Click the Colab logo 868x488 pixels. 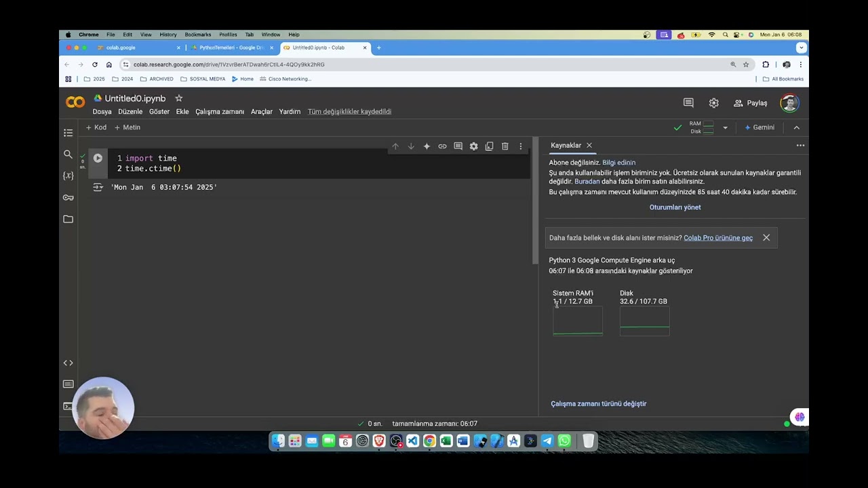click(75, 102)
